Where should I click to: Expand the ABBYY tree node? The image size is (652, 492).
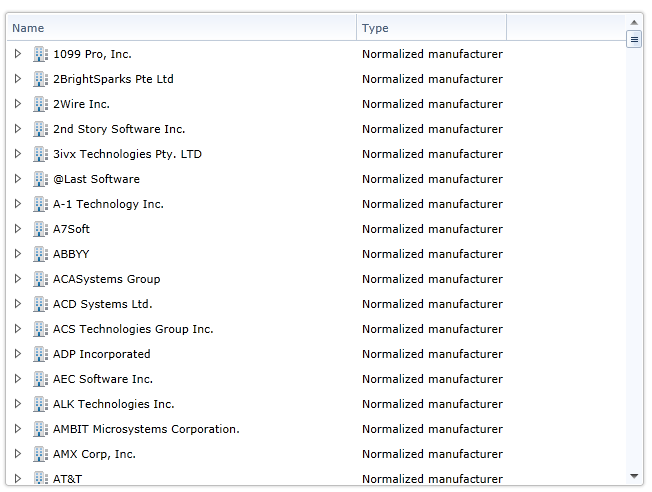pos(17,253)
